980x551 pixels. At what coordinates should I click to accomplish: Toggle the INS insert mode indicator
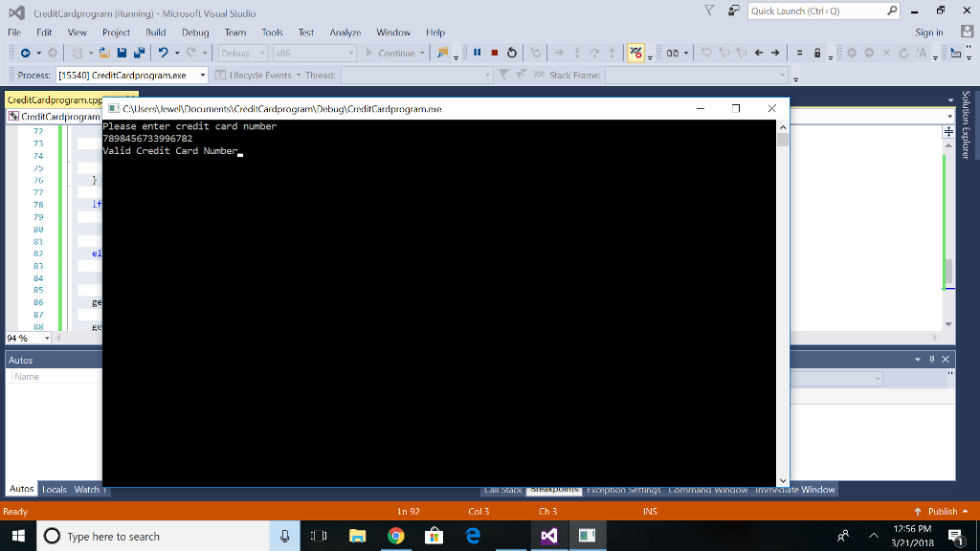click(x=649, y=511)
